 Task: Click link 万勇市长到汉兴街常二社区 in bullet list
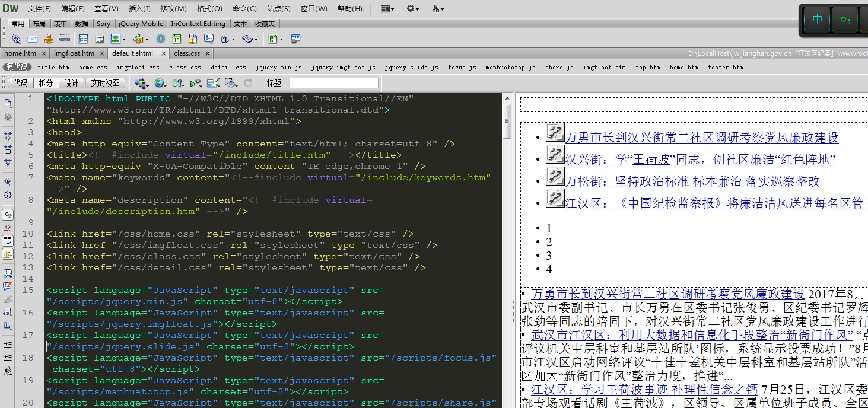701,138
